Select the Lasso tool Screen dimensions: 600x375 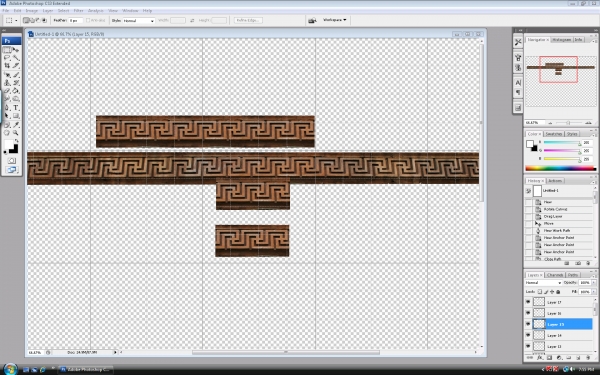[7, 58]
